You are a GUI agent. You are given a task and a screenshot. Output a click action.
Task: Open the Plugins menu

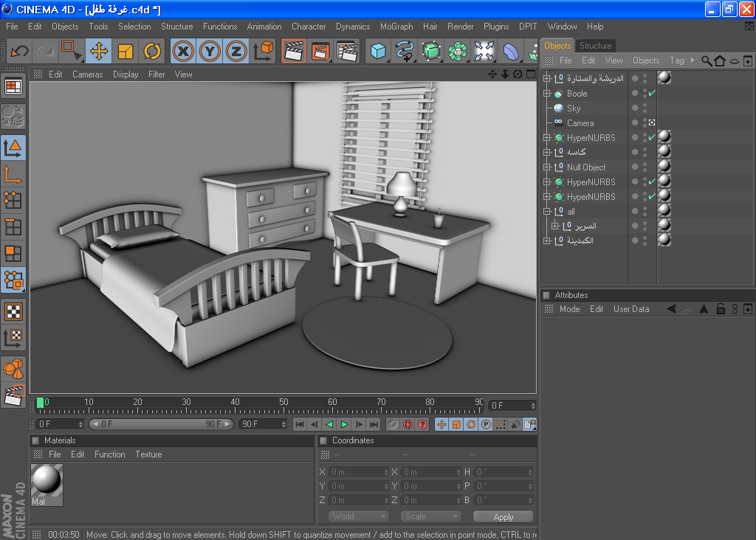(x=496, y=27)
